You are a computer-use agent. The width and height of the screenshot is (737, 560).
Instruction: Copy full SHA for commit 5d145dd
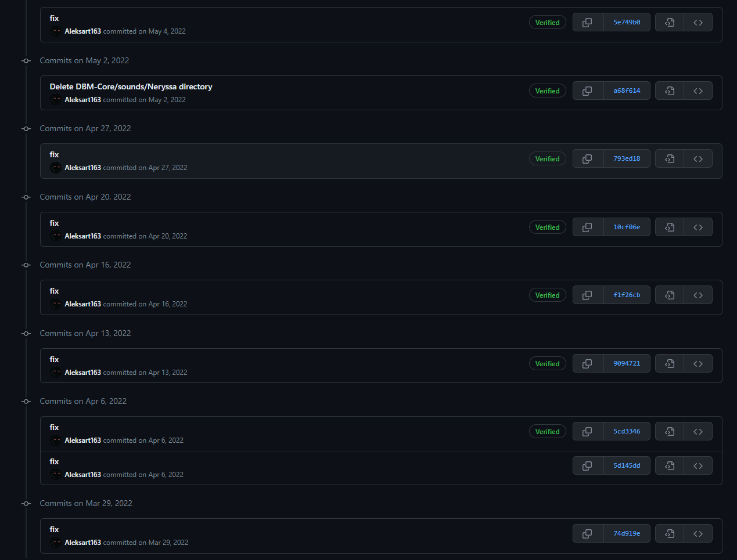point(587,466)
